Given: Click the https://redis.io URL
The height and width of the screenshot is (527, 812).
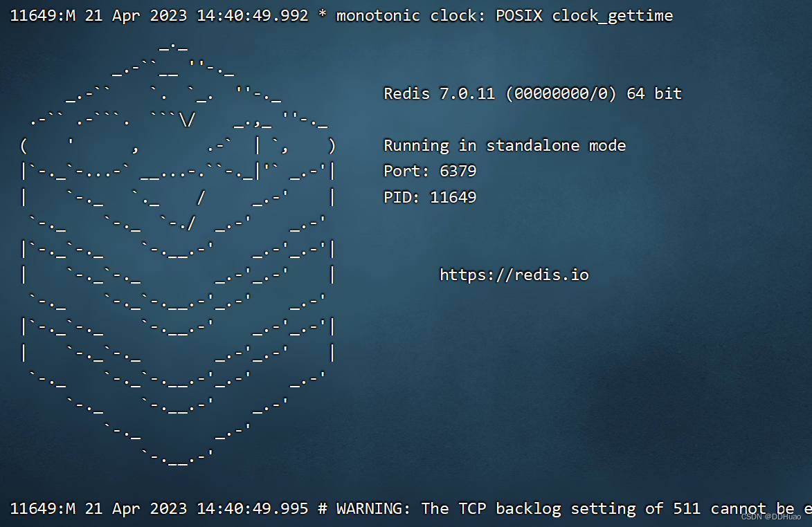Looking at the screenshot, I should click(514, 275).
